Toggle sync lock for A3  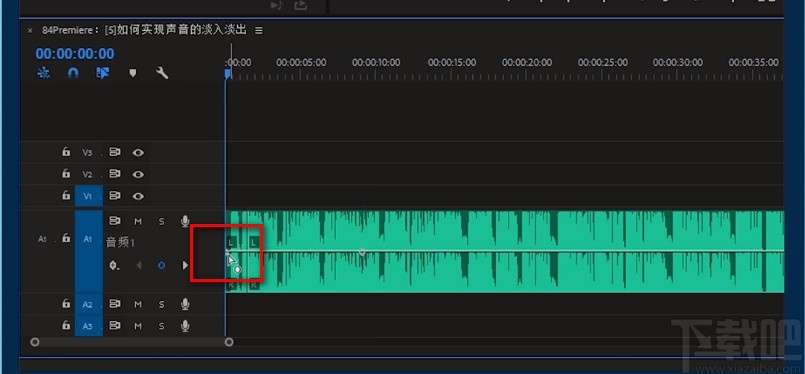tap(115, 326)
